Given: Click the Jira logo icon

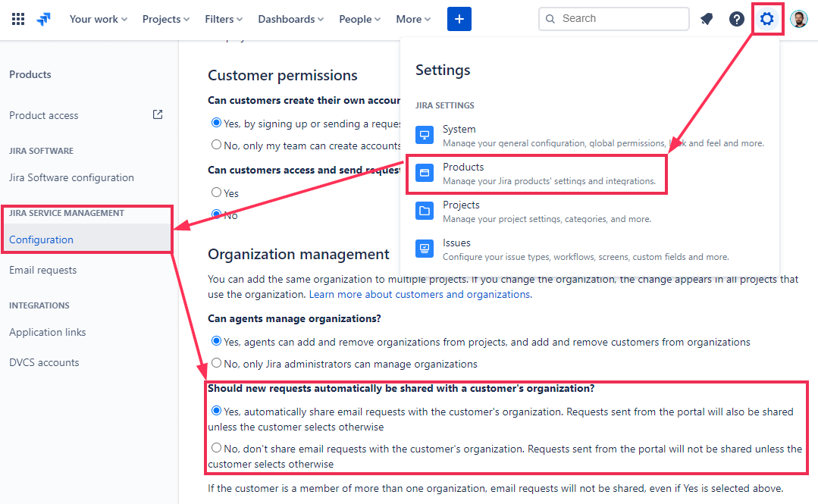Looking at the screenshot, I should [x=44, y=19].
